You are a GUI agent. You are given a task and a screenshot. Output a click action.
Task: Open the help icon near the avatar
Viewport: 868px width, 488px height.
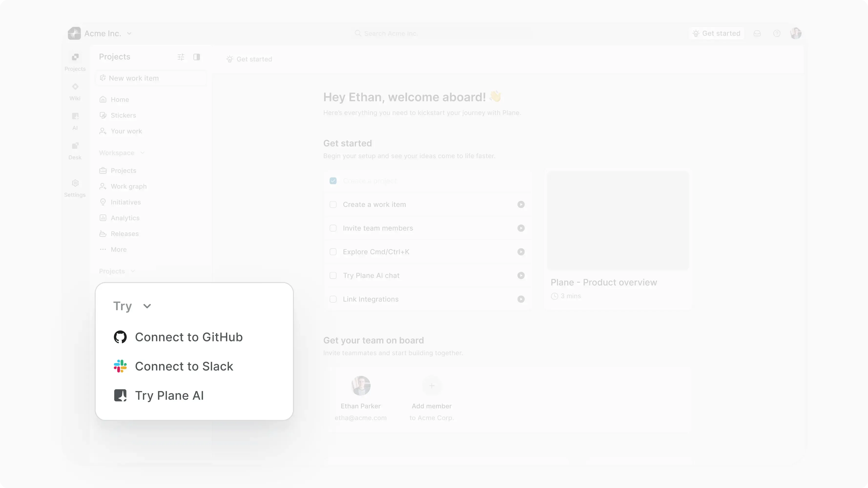coord(777,33)
